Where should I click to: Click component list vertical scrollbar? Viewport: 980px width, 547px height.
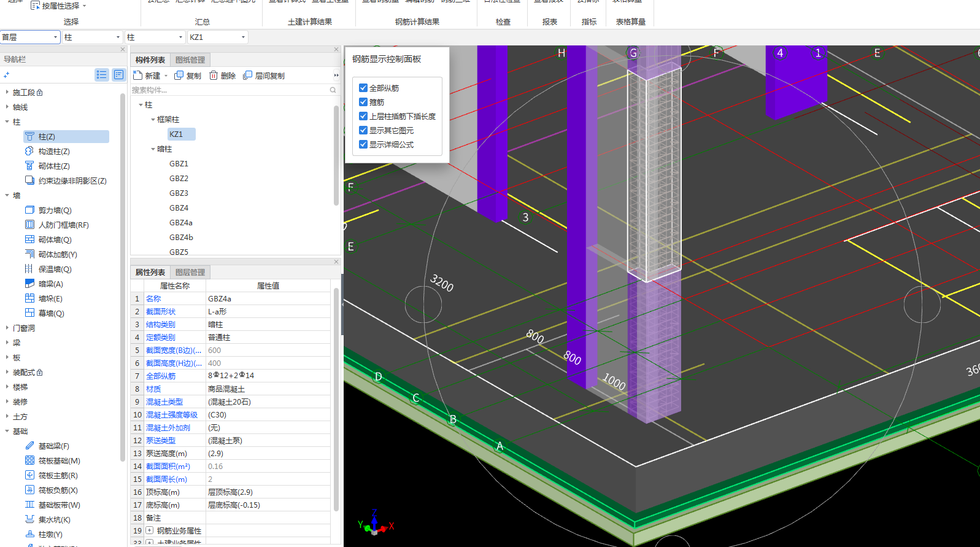click(336, 156)
